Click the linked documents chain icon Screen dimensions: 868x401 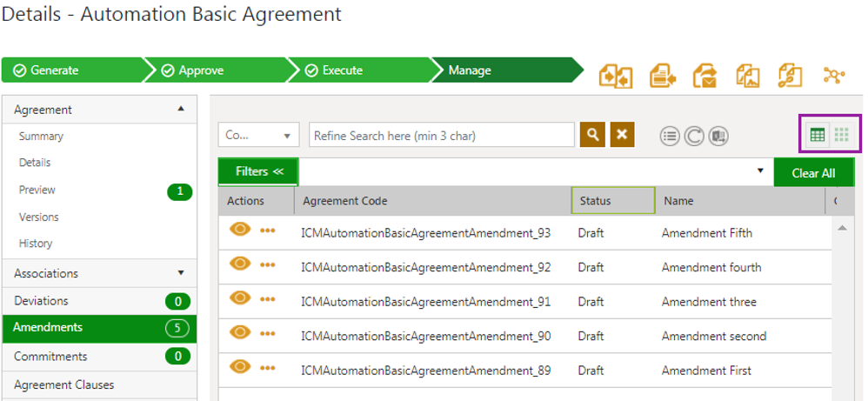click(790, 77)
